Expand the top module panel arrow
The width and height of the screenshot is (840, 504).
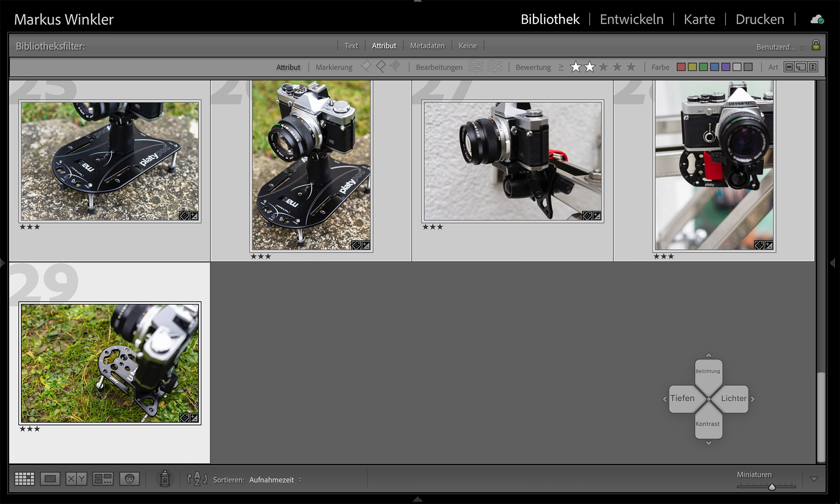418,1
